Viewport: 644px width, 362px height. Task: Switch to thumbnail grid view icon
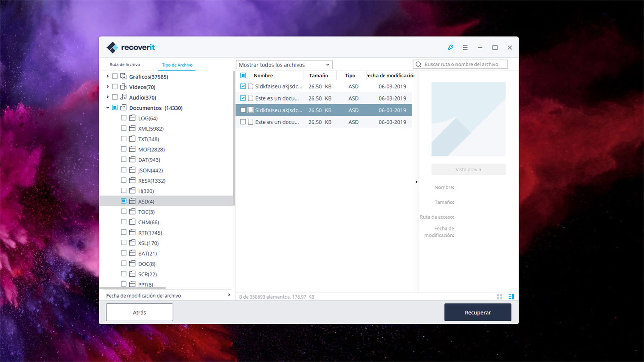tap(499, 297)
